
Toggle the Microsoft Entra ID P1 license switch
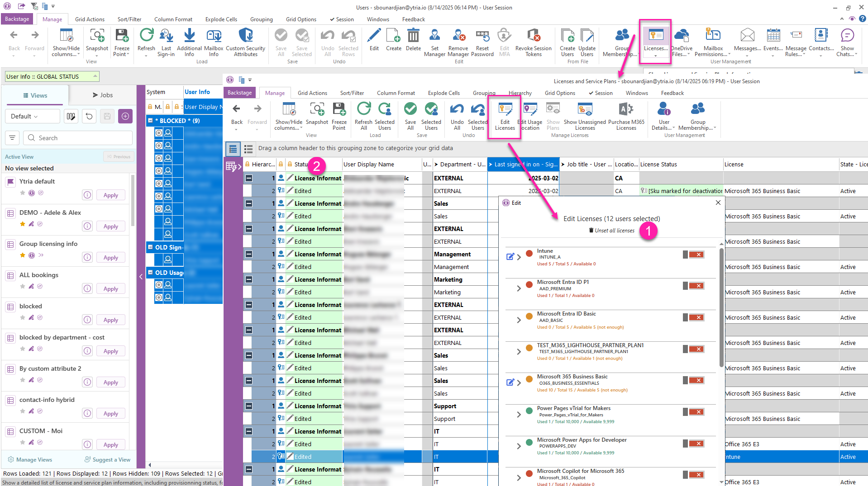pyautogui.click(x=694, y=286)
